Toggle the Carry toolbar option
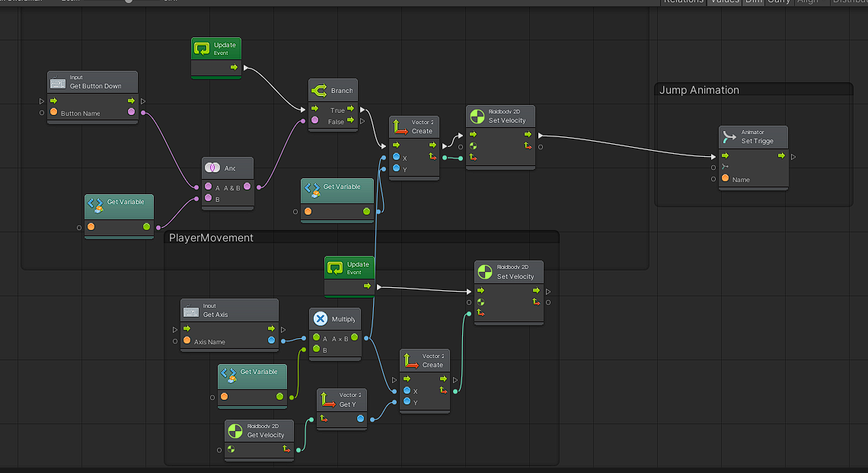 coord(779,2)
